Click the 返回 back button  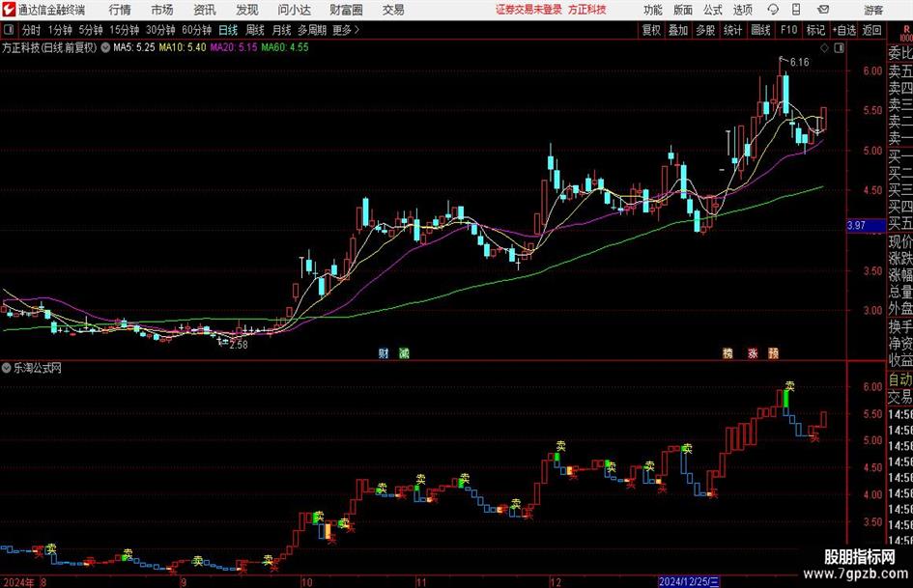pos(871,30)
